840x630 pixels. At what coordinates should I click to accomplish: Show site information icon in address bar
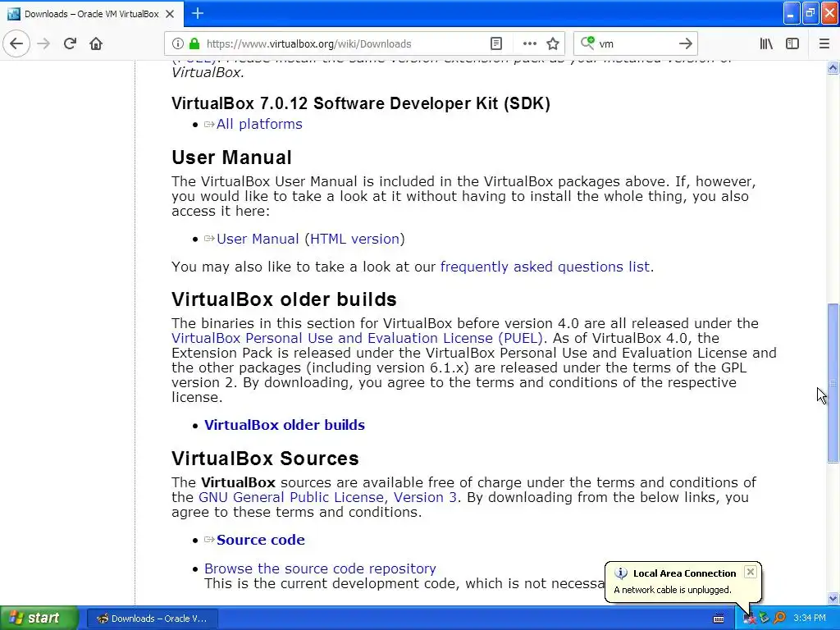177,43
